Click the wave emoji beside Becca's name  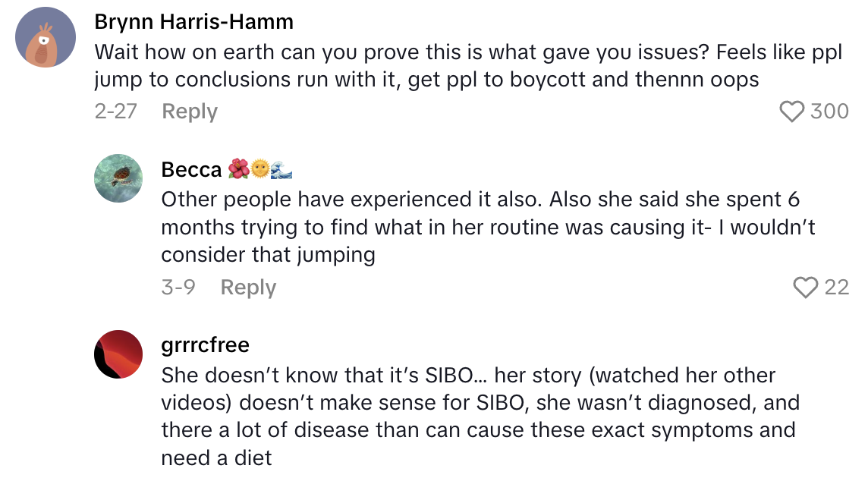point(281,170)
